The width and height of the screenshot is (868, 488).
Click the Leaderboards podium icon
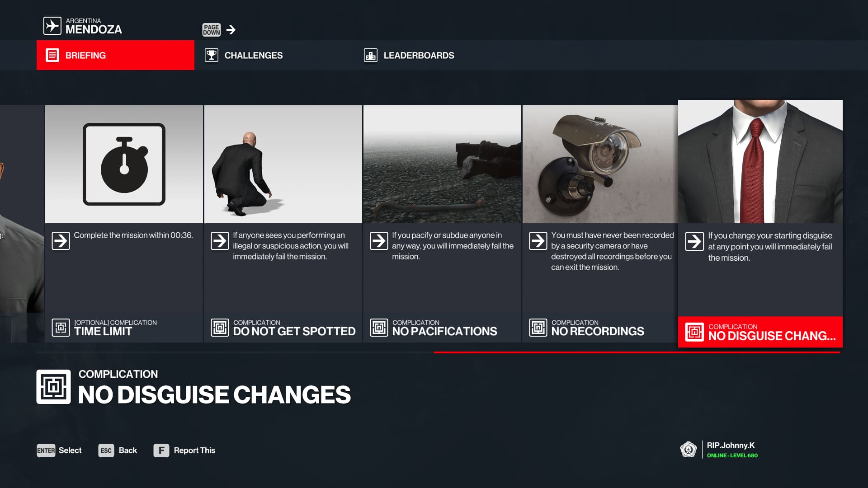[x=370, y=55]
